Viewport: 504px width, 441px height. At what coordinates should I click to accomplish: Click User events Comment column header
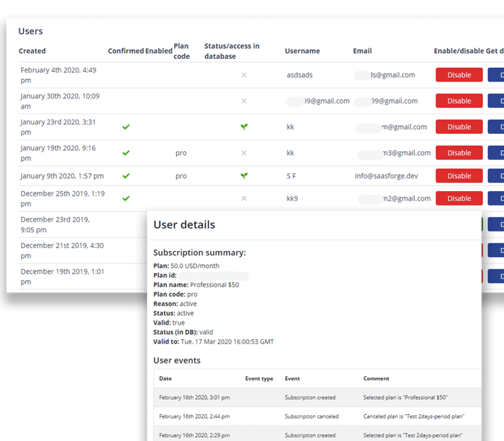click(376, 379)
